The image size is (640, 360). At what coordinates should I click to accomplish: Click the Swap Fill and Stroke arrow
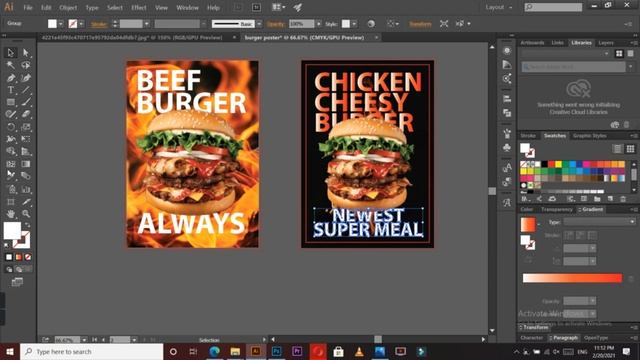click(27, 225)
